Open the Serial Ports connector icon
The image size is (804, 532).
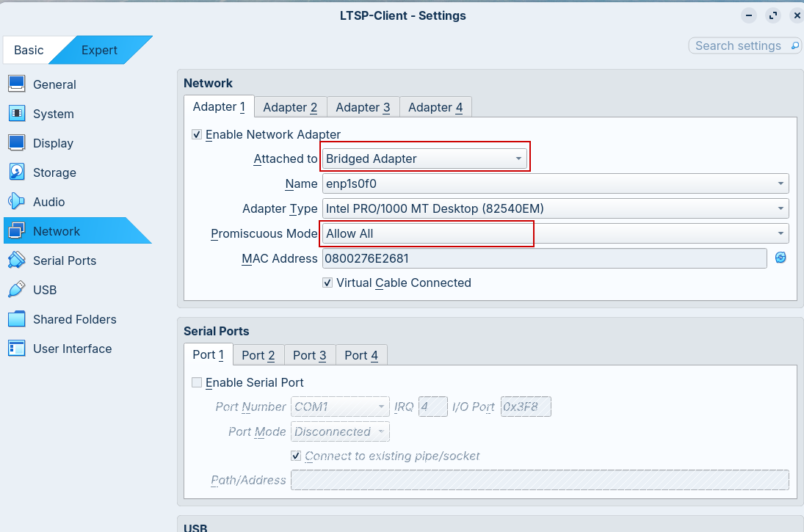[x=16, y=260]
